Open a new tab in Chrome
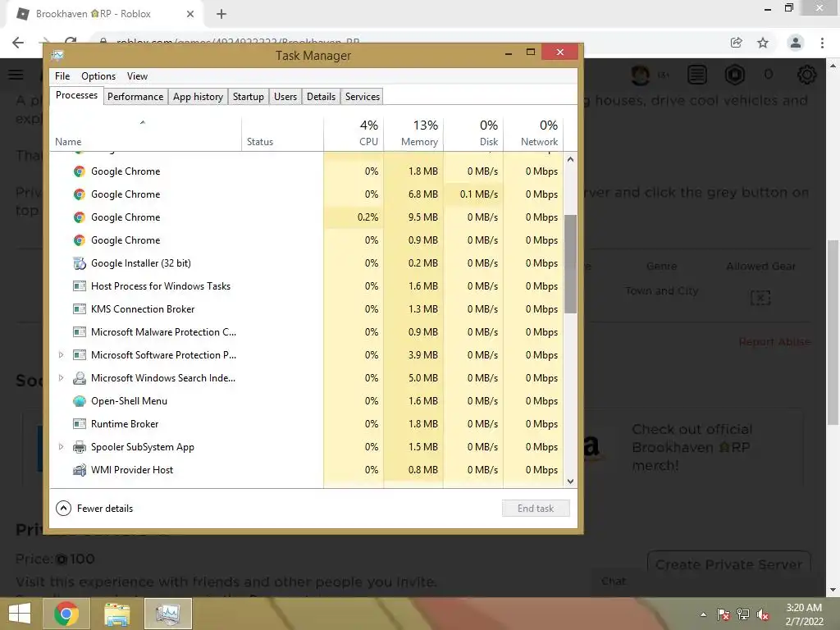840x630 pixels. coord(221,14)
